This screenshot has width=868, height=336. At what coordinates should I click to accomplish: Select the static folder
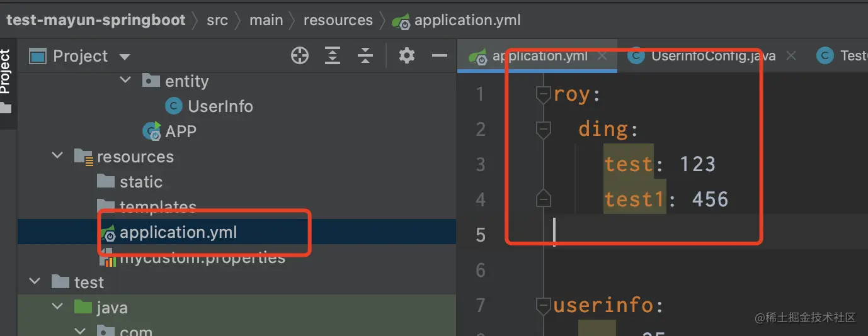click(x=140, y=182)
